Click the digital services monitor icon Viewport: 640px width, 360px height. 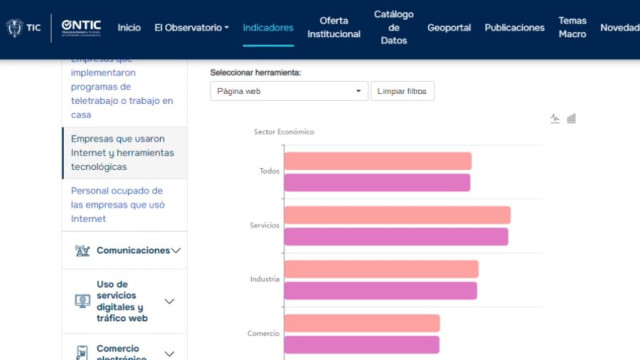pyautogui.click(x=82, y=301)
